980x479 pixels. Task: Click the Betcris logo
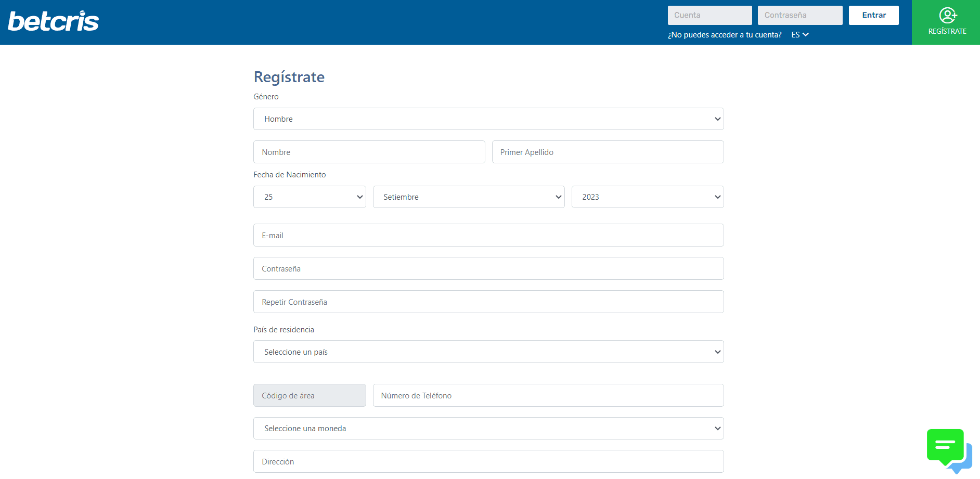tap(53, 21)
